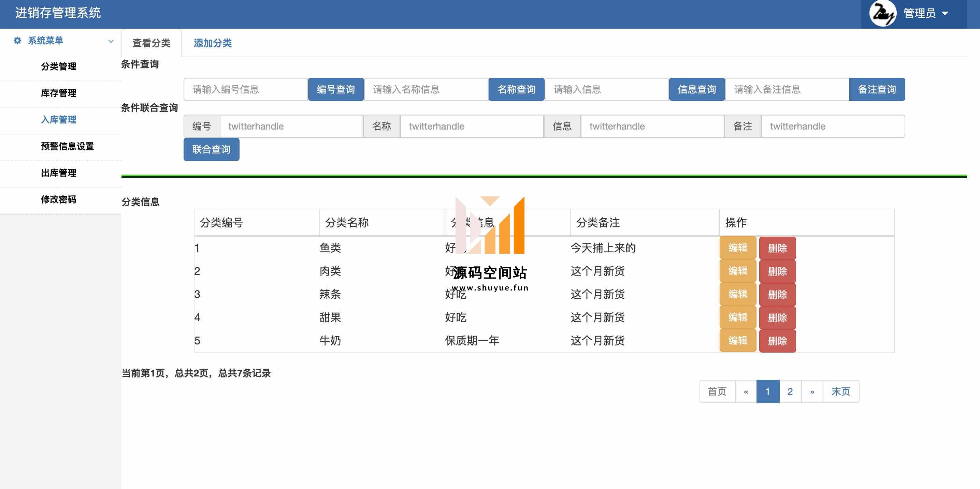
Task: Open 库存管理 in the sidebar
Action: pos(59,93)
